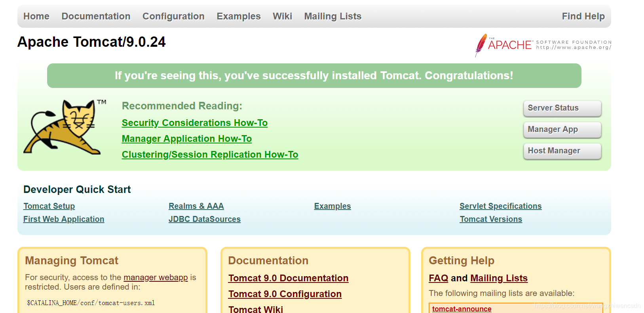Viewport: 644px width, 313px height.
Task: Click the Getting Help heading
Action: tap(462, 260)
